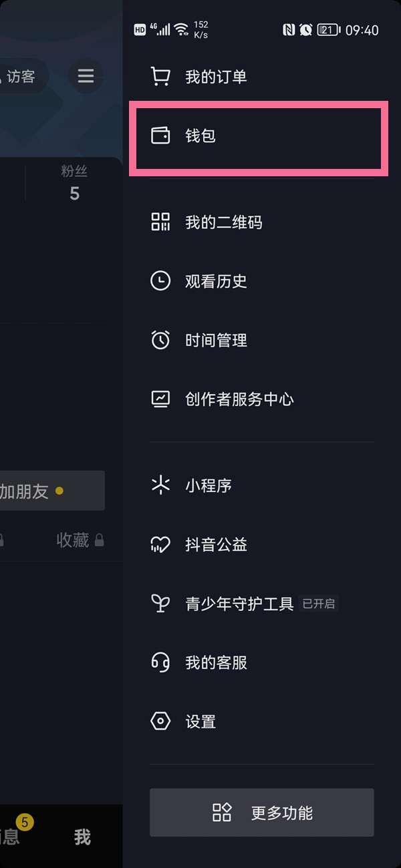
Task: Select 钱包 menu entry
Action: pyautogui.click(x=200, y=136)
